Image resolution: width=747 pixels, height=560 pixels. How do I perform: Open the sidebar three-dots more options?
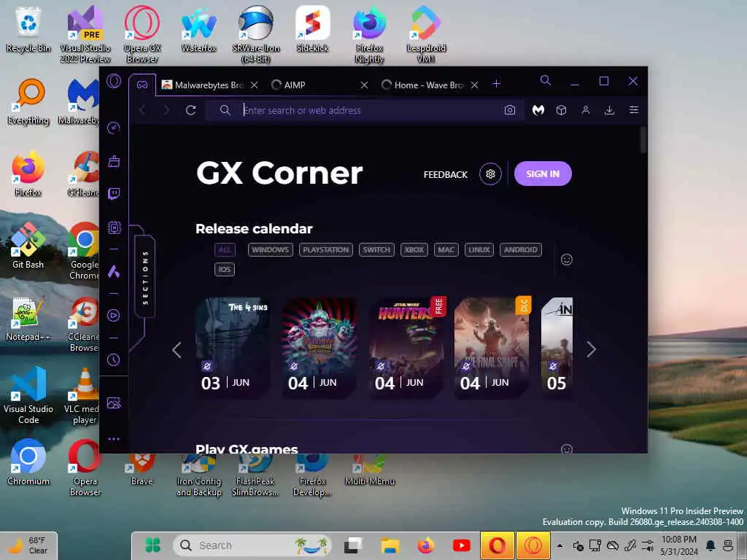tap(114, 439)
